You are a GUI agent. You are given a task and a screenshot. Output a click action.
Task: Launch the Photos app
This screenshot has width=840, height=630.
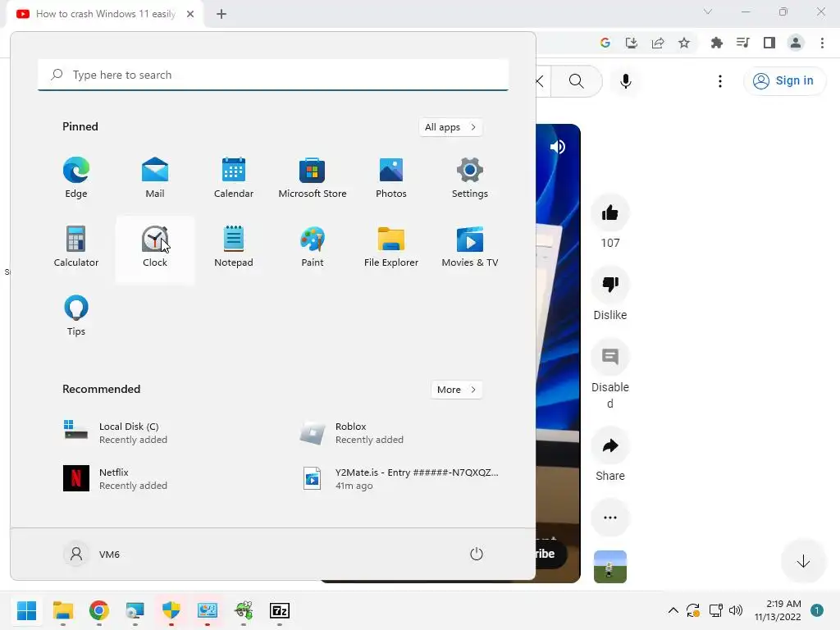coord(391,178)
